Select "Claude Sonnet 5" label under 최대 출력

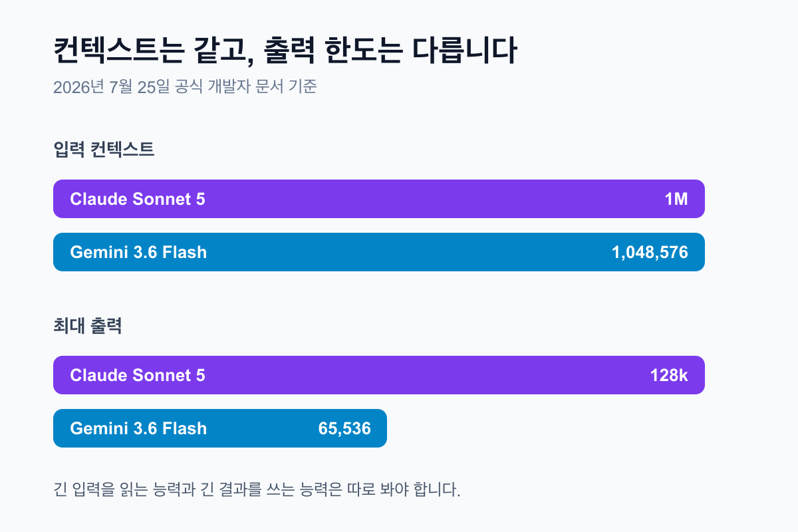tap(138, 375)
